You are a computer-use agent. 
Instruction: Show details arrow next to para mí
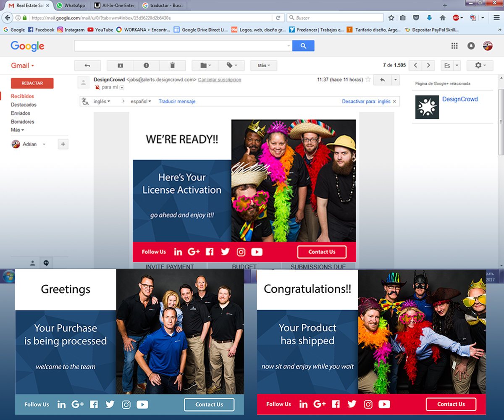pos(122,87)
